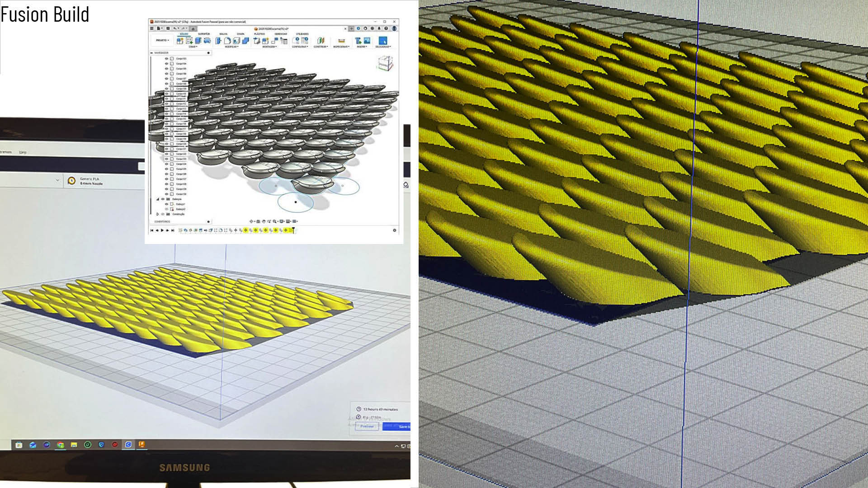Click the Inspecionar measure icon

(x=341, y=41)
